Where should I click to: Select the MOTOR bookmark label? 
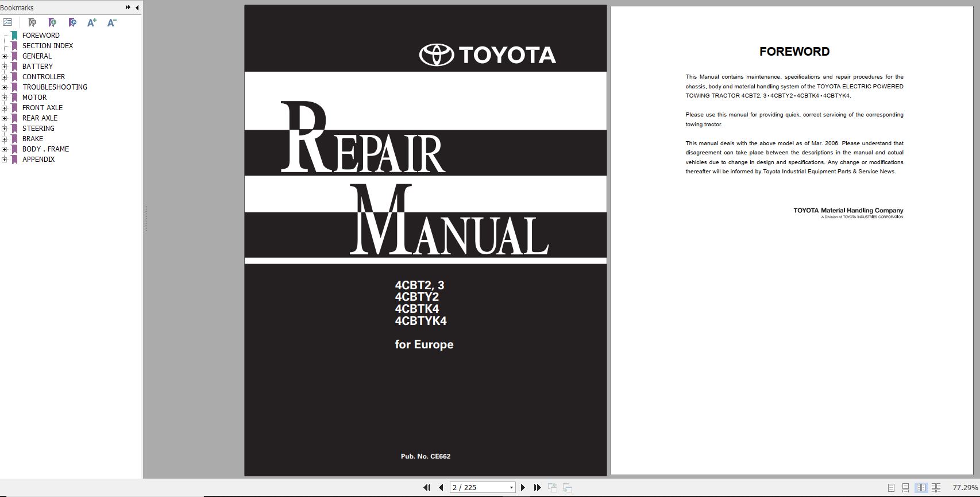point(34,98)
